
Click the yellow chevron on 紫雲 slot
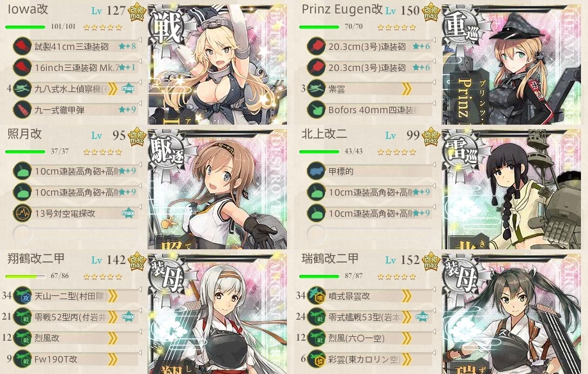click(406, 89)
